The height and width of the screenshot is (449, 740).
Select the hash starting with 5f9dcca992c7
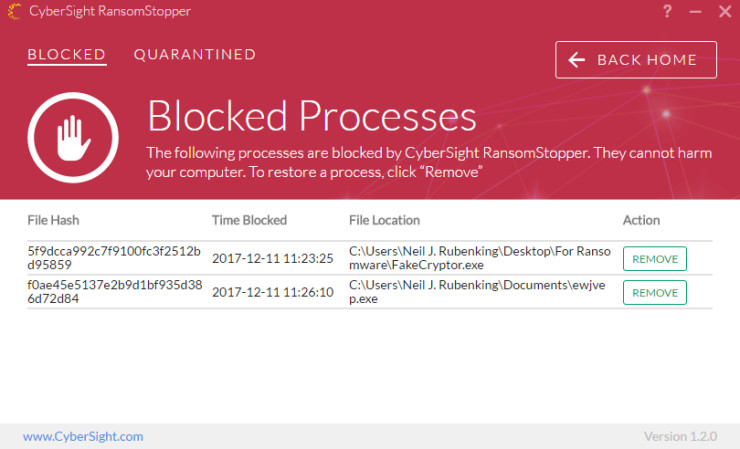(x=114, y=258)
